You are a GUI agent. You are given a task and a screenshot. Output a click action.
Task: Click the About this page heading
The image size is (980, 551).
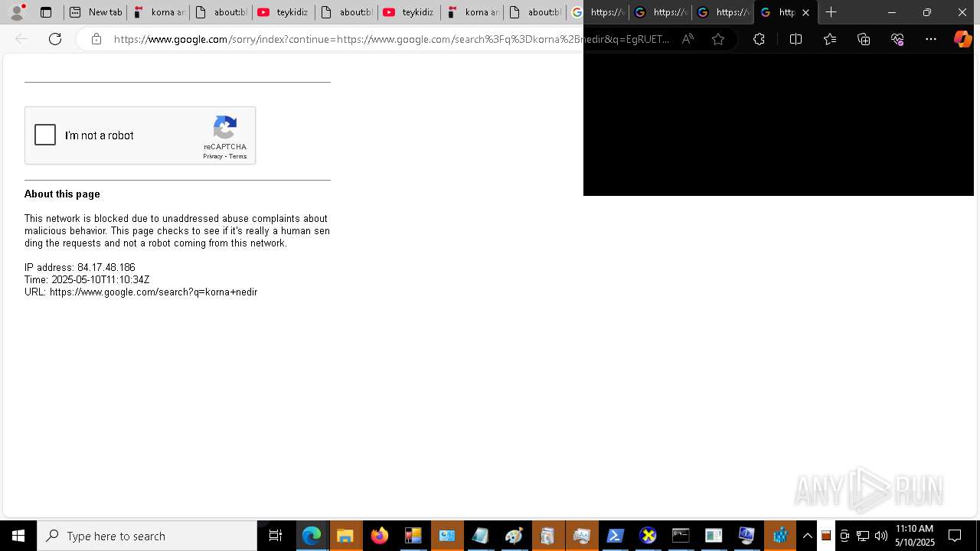point(62,194)
